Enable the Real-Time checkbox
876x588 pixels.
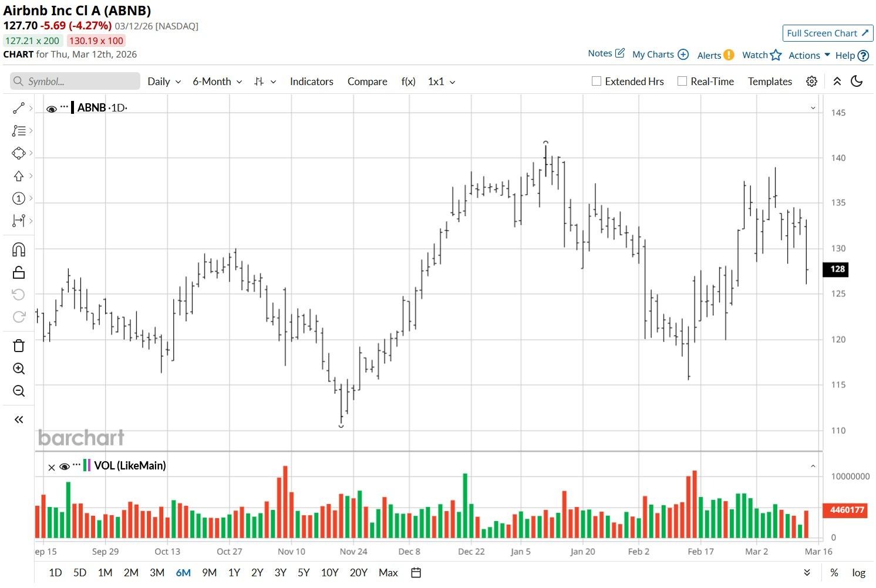(x=682, y=82)
